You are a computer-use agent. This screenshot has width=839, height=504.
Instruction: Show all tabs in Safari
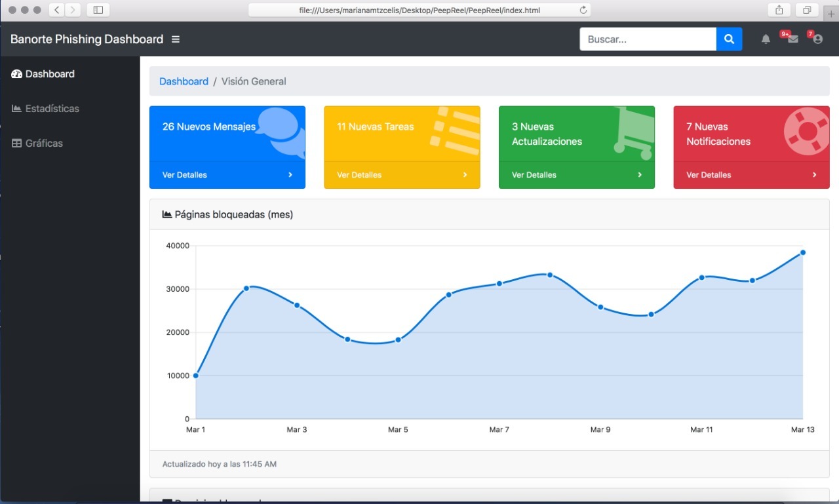[807, 10]
